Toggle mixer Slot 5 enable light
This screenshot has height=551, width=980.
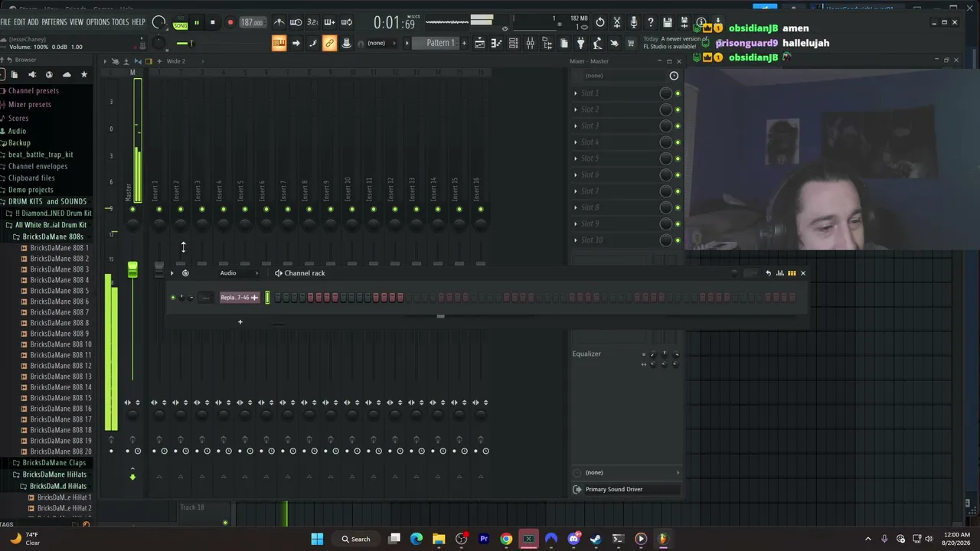point(678,158)
